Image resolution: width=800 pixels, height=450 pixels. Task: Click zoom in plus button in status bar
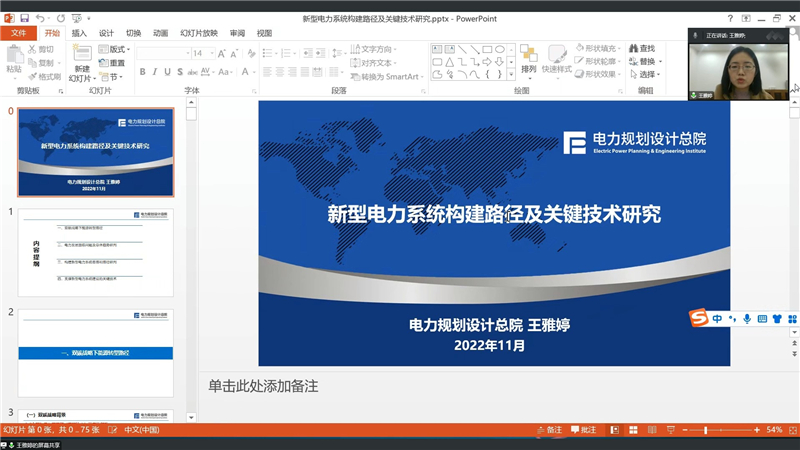point(757,430)
